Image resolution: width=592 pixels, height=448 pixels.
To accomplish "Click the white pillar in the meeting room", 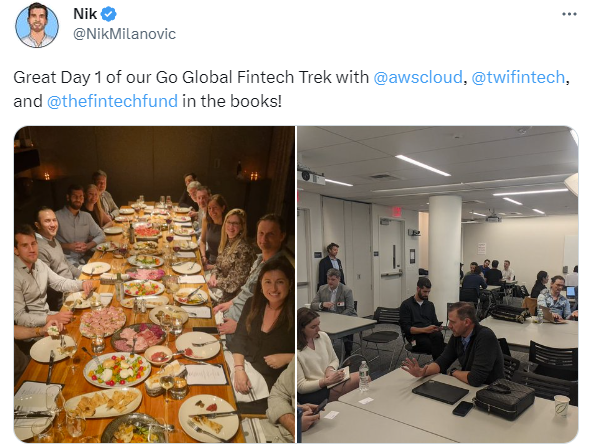I will tap(445, 255).
